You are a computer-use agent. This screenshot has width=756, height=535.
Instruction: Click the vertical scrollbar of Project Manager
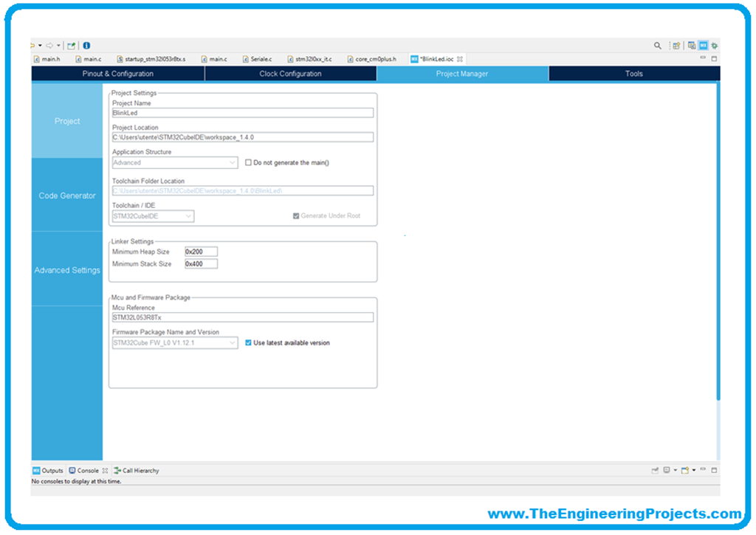(718, 241)
